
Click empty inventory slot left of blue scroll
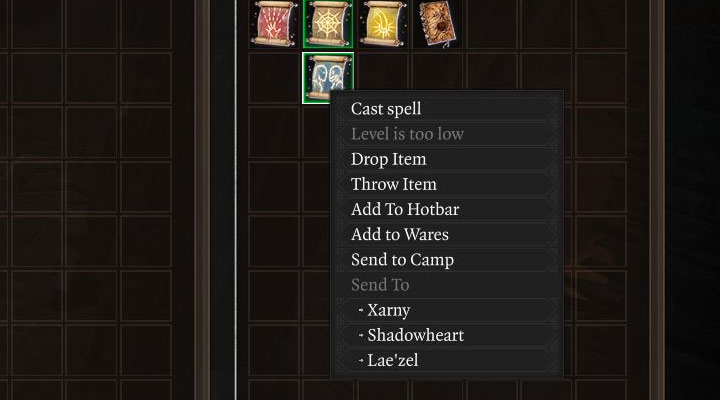pyautogui.click(x=274, y=78)
